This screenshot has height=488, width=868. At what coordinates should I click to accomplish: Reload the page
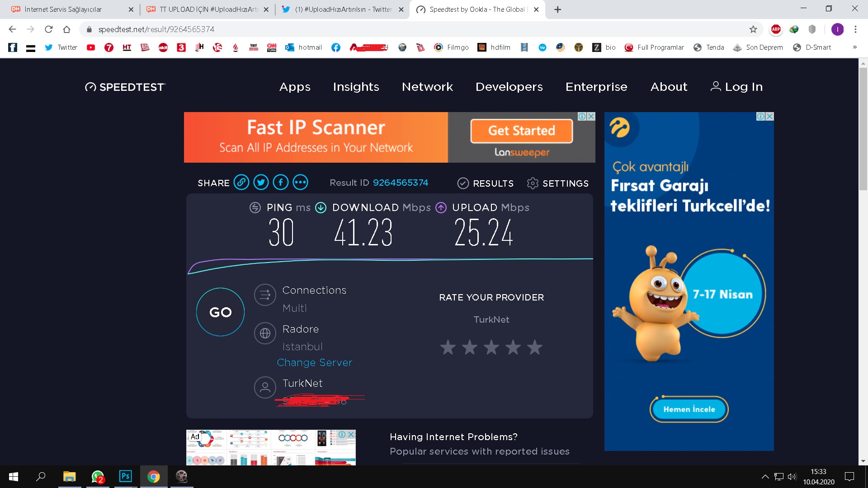(49, 29)
